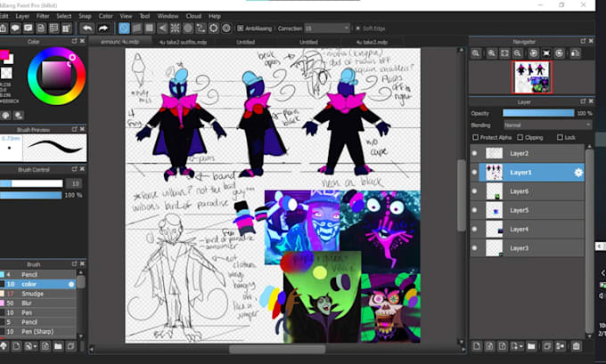Open the Blending mode dropdown

[548, 125]
